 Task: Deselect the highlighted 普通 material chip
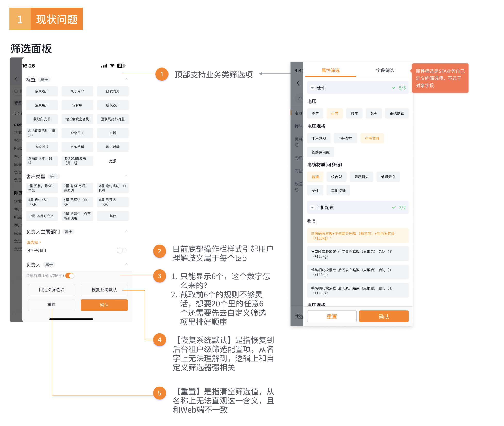click(x=315, y=177)
